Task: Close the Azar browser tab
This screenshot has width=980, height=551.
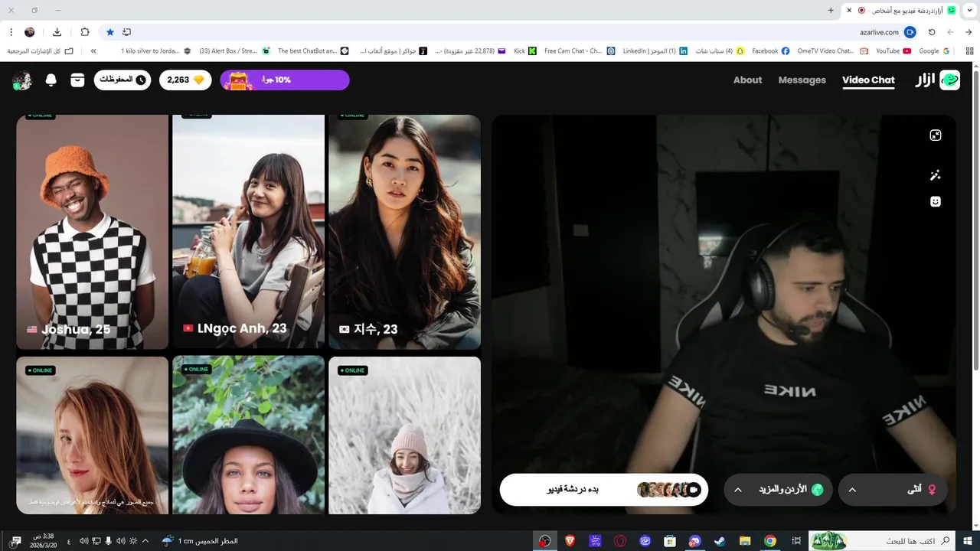Action: (x=848, y=10)
